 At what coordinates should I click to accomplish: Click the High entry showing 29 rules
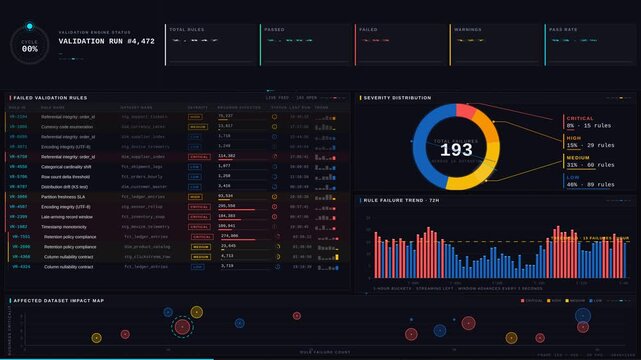(x=590, y=141)
